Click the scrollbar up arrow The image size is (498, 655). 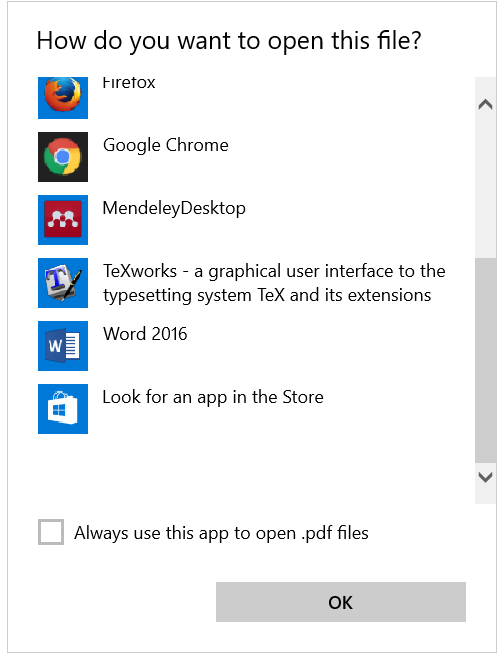(485, 104)
